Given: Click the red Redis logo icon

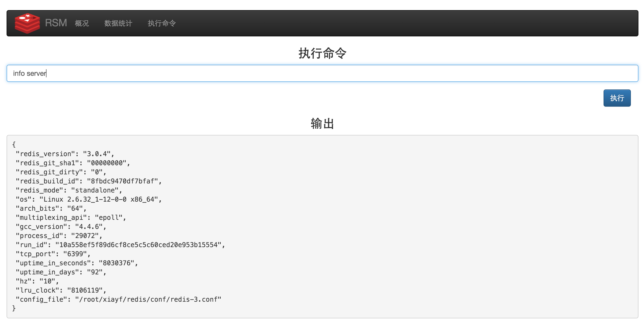Looking at the screenshot, I should pos(27,23).
